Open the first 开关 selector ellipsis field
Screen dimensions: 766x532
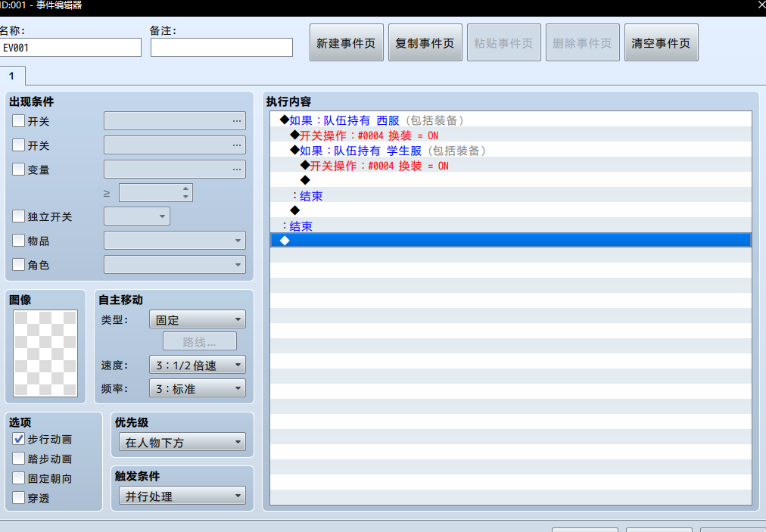[x=174, y=120]
